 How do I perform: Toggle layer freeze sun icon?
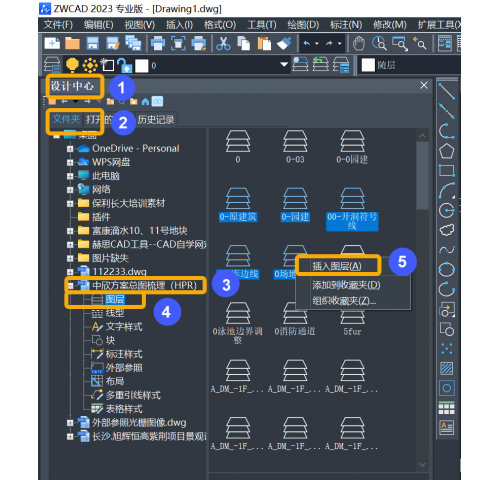[90, 65]
